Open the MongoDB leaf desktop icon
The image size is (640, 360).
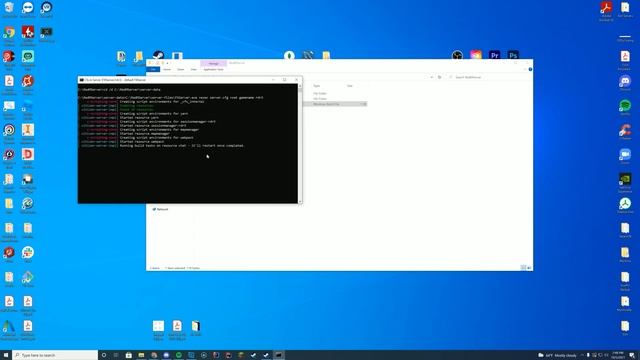point(289,56)
